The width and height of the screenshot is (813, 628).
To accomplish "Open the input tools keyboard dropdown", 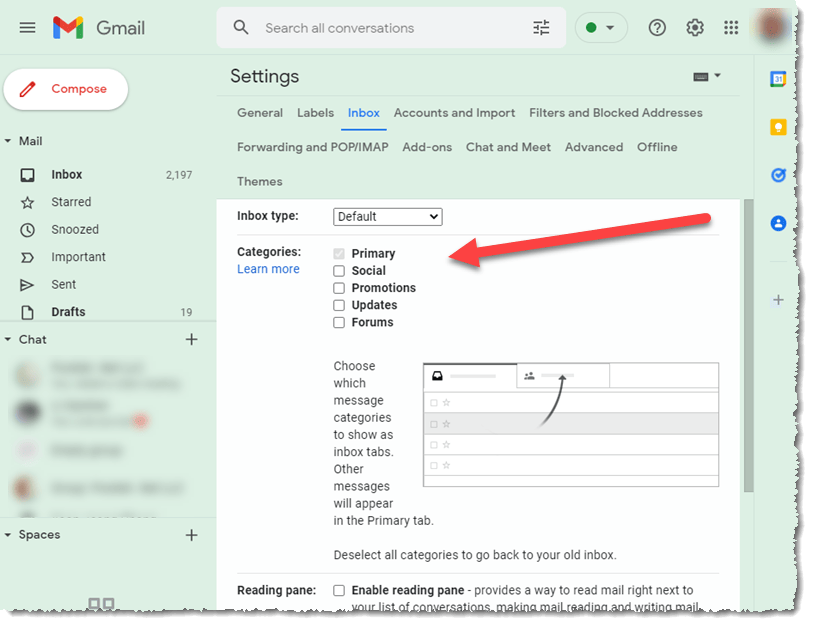I will click(707, 76).
